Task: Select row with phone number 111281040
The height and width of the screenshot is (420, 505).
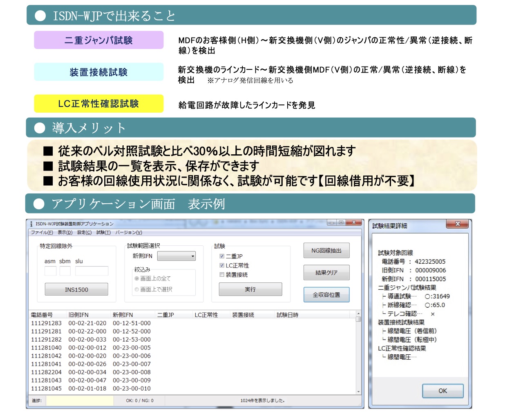Action: pyautogui.click(x=192, y=348)
